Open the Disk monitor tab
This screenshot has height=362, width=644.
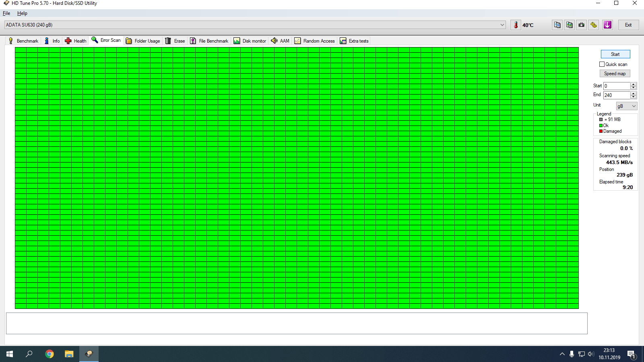[250, 41]
